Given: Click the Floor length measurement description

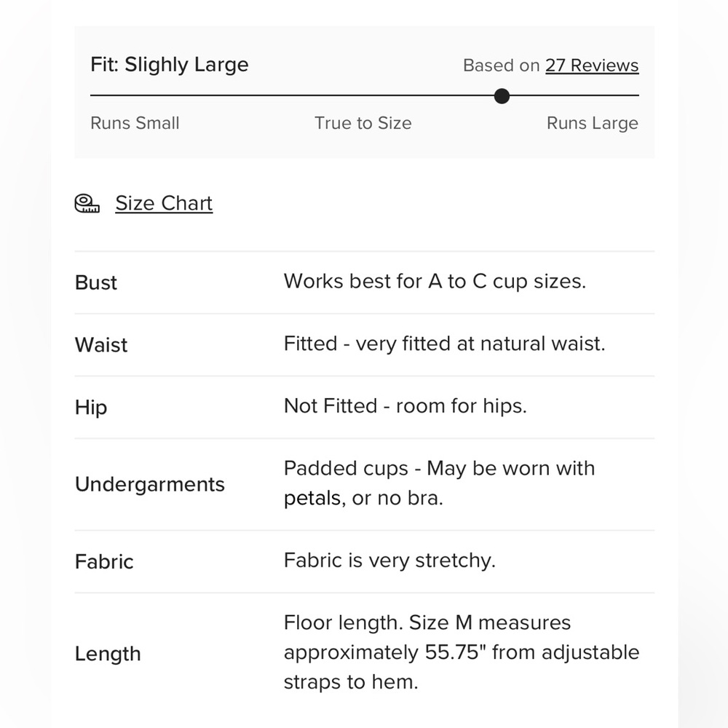Looking at the screenshot, I should click(x=462, y=652).
